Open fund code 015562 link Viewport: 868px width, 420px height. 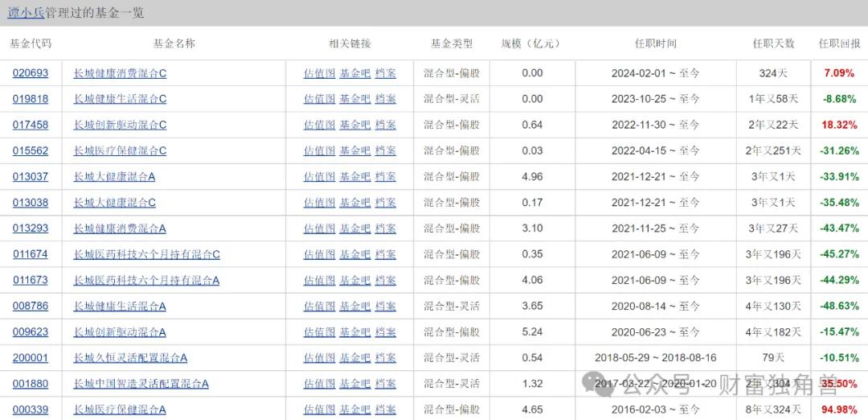coord(31,150)
